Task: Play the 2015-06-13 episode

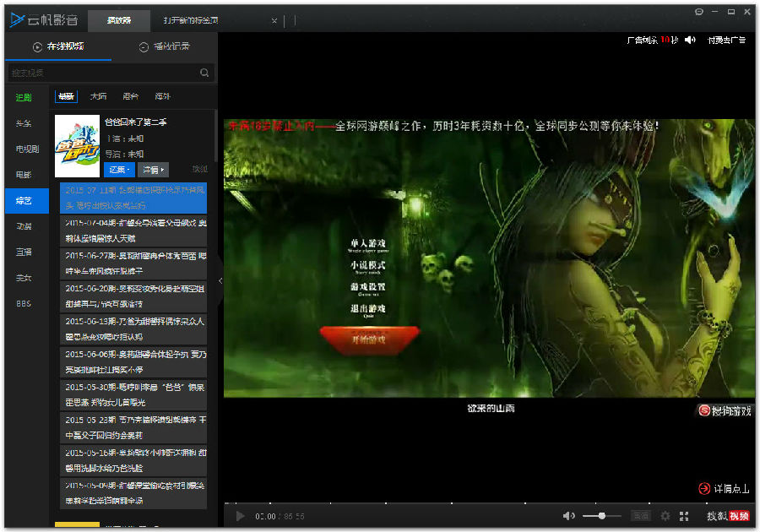Action: (133, 329)
